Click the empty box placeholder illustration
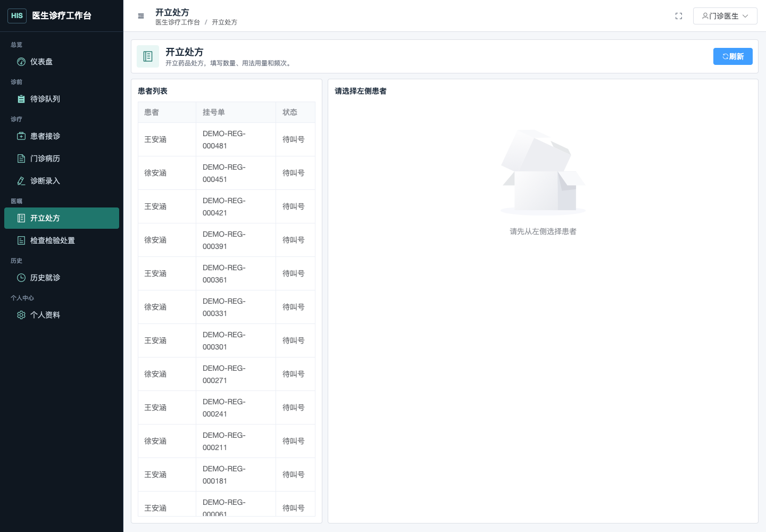Image resolution: width=766 pixels, height=532 pixels. click(x=543, y=172)
